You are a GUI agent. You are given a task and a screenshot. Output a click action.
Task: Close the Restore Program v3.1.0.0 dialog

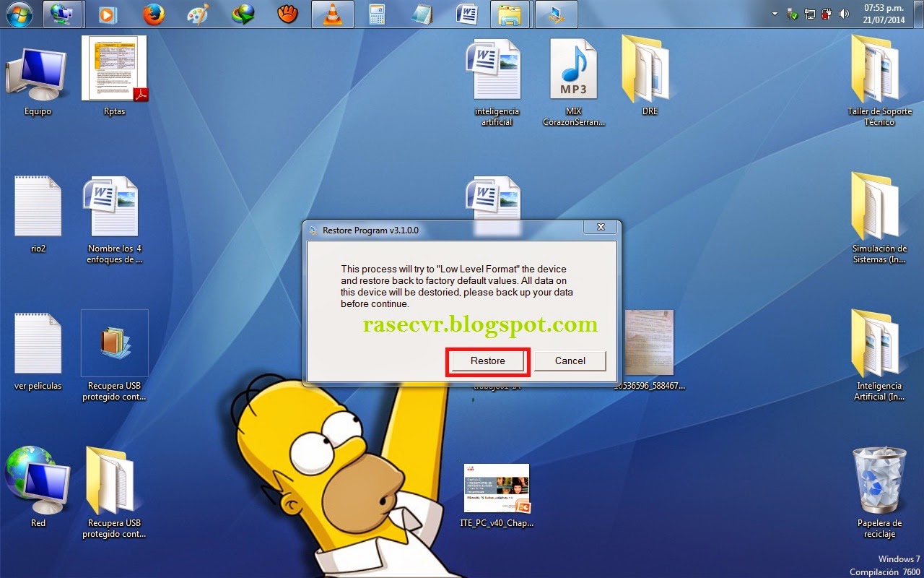(601, 228)
